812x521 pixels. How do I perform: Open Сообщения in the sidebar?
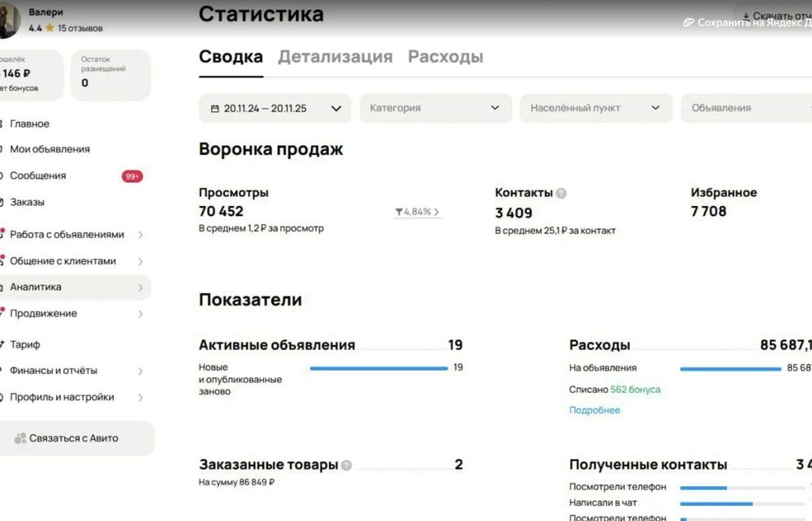[x=38, y=175]
